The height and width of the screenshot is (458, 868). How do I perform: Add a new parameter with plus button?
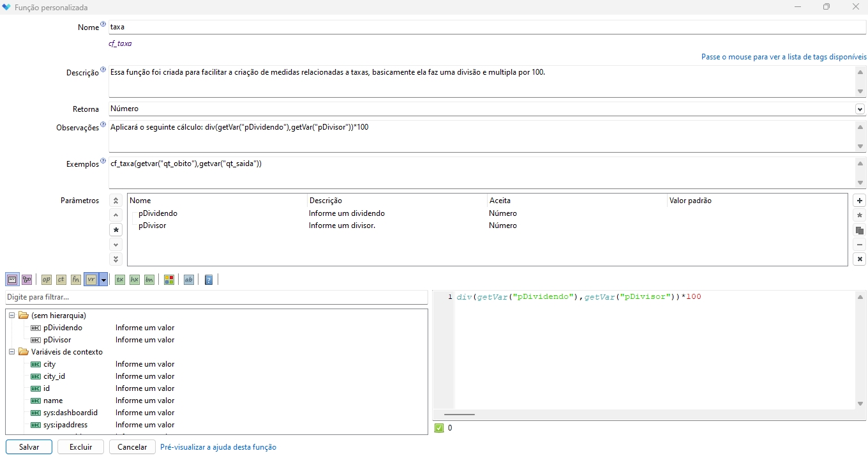(860, 201)
